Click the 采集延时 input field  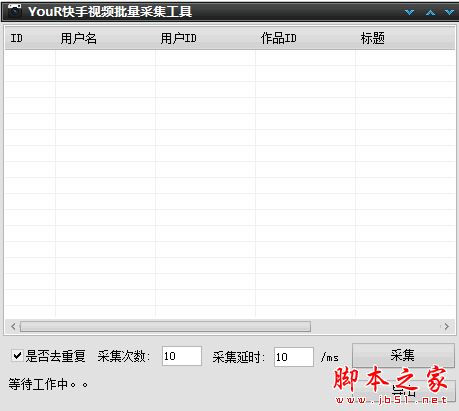click(x=294, y=357)
